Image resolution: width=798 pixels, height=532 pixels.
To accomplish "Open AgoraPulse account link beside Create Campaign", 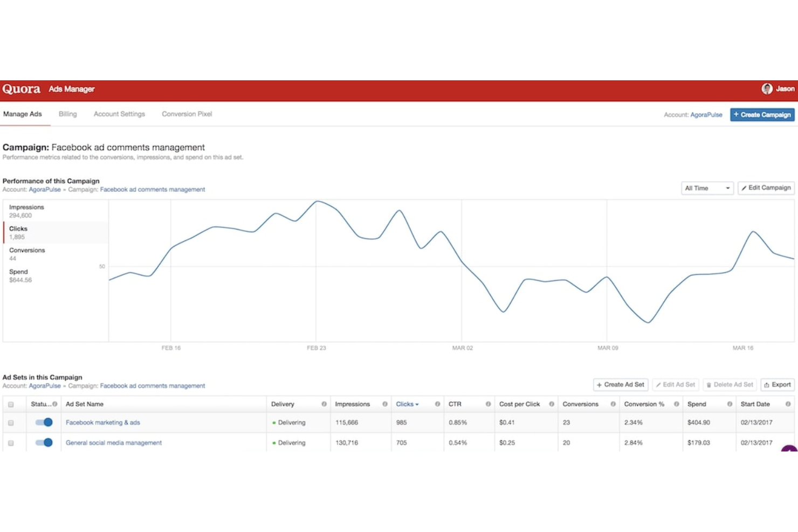I will coord(706,115).
